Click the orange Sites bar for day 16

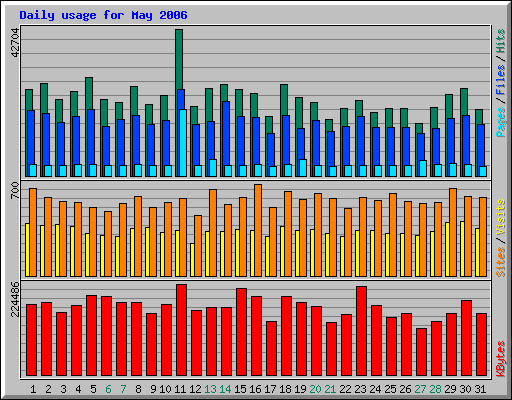(258, 230)
